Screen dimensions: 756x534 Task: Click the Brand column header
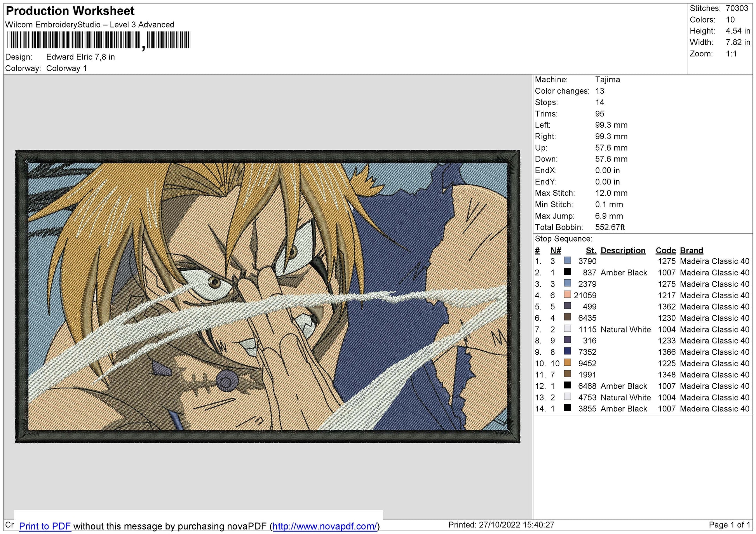(692, 250)
